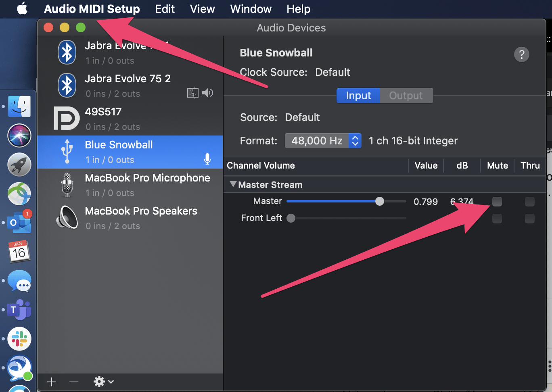Check the Mute box for Front Left
552x392 pixels.
(497, 218)
